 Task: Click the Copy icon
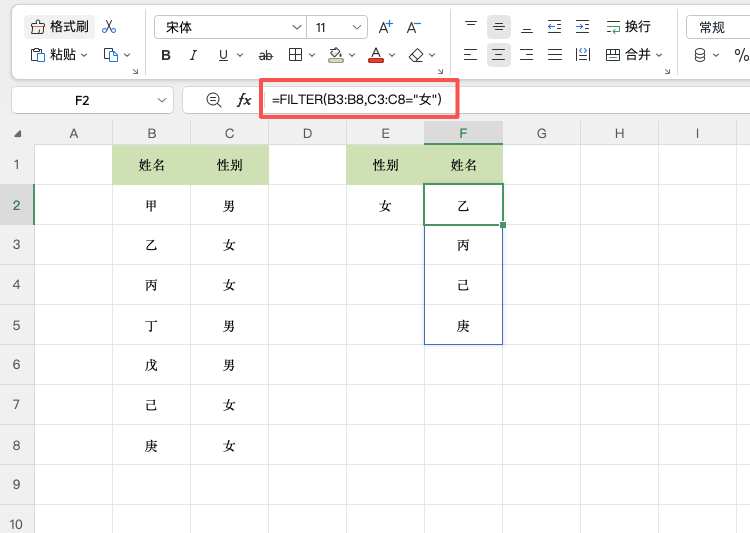point(111,55)
